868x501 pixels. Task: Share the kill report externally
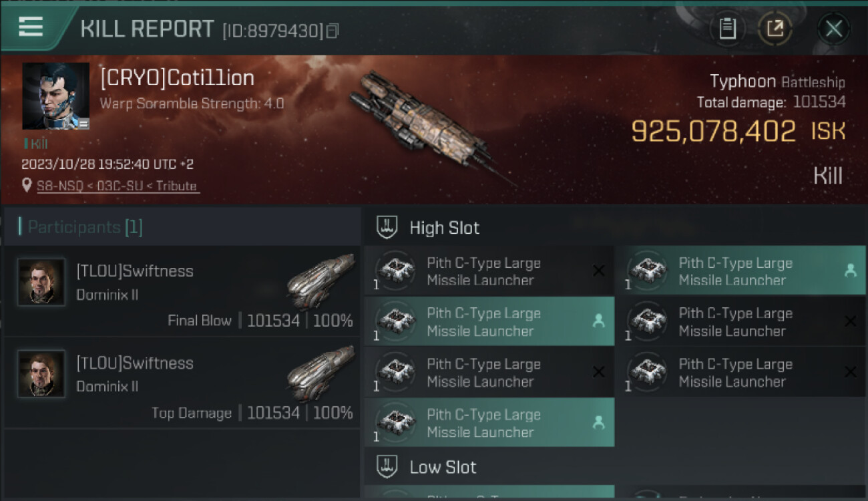click(x=775, y=29)
